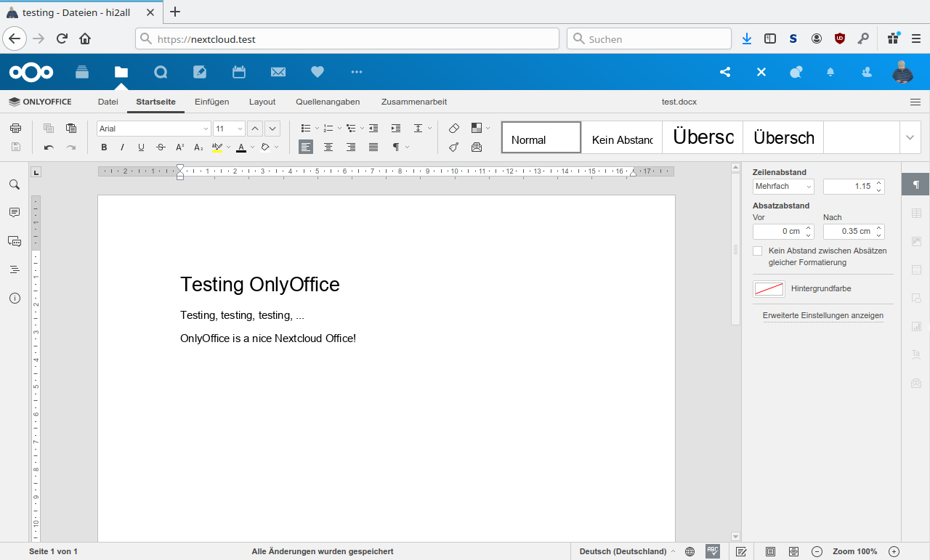Open Nextcloud notifications bell
930x560 pixels.
pyautogui.click(x=830, y=72)
